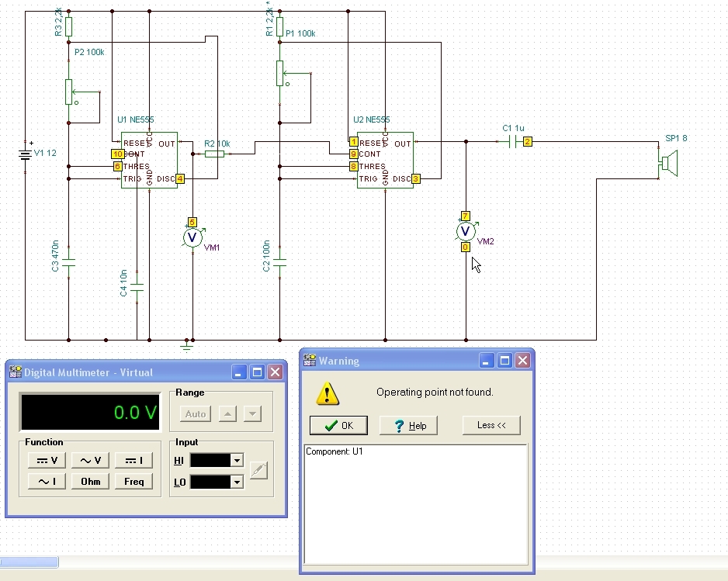
Task: Select the SP1 speaker symbol
Action: (668, 163)
